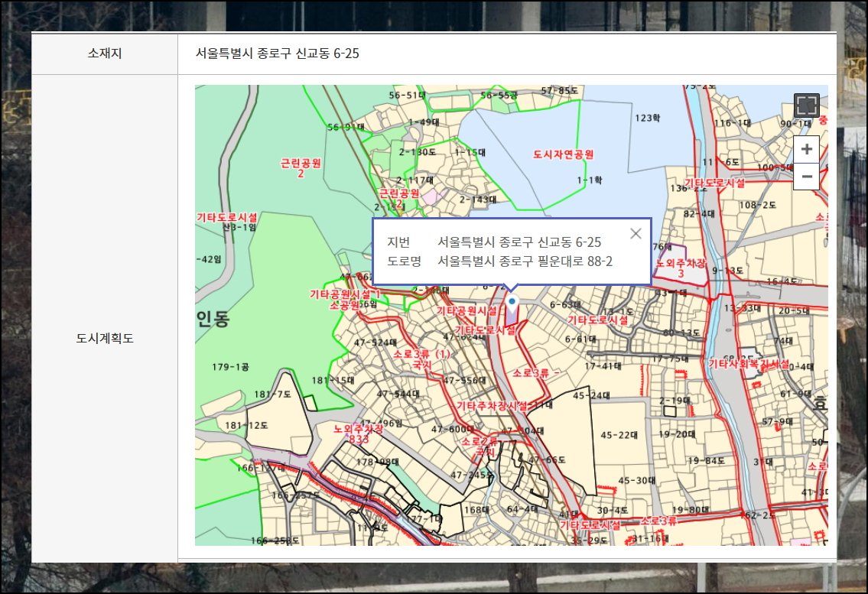Click parcel label 47-544대
The height and width of the screenshot is (594, 868).
click(398, 394)
